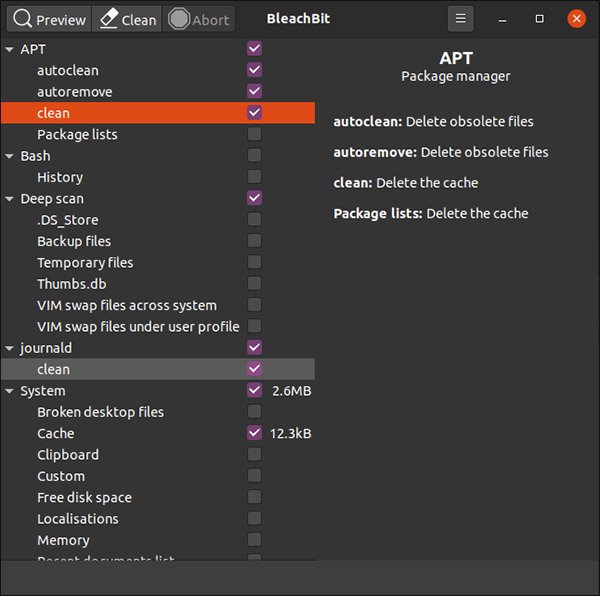
Task: Enable Broken desktop files checkbox
Action: tap(254, 412)
